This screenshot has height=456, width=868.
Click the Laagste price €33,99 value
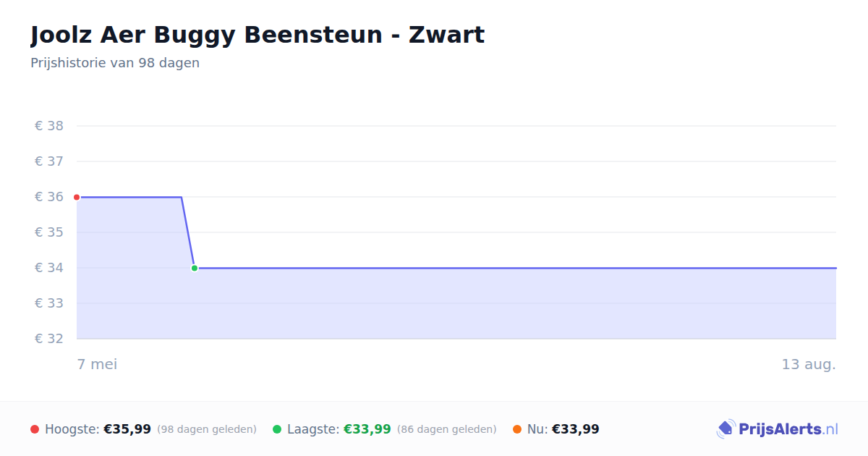(367, 429)
